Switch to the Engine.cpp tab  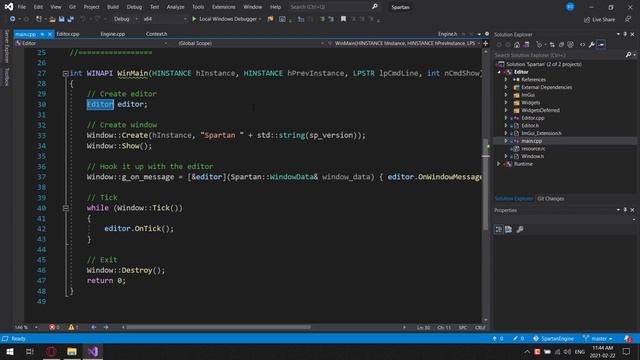coord(113,34)
